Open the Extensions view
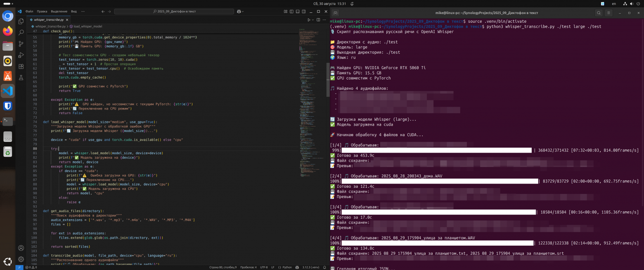The image size is (644, 270). pyautogui.click(x=21, y=67)
